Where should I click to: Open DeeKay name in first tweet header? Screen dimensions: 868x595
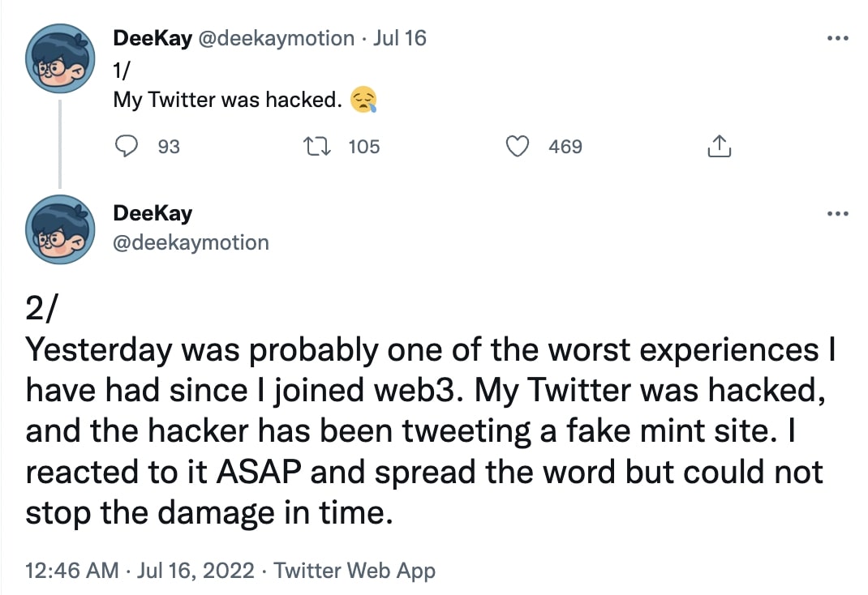[153, 38]
